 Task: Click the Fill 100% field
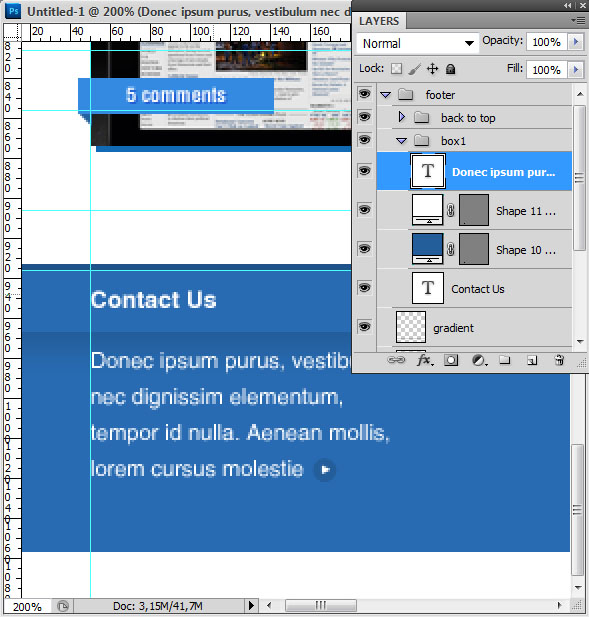point(547,70)
